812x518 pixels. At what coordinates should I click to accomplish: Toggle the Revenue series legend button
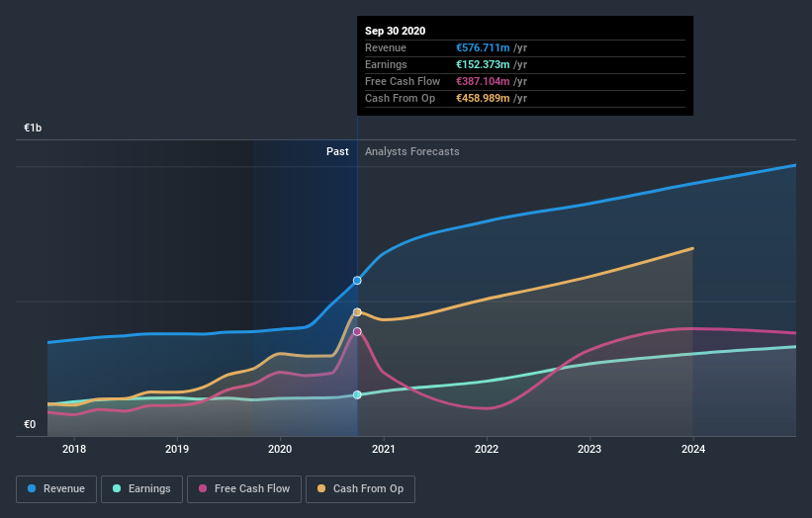56,489
